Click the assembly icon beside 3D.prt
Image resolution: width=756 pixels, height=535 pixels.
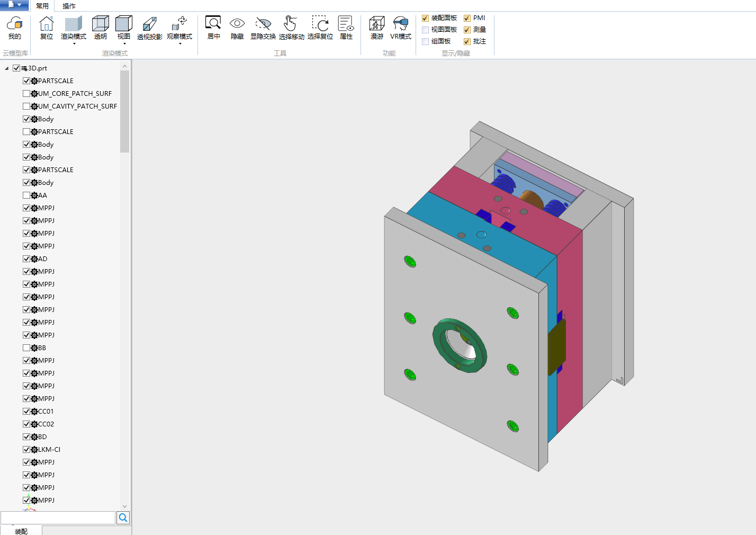tap(24, 68)
